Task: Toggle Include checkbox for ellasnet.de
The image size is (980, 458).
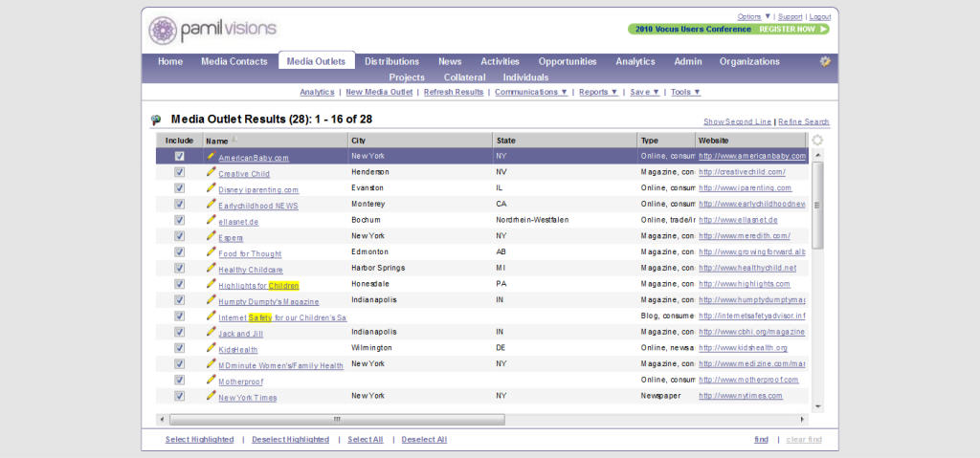Action: pos(179,220)
